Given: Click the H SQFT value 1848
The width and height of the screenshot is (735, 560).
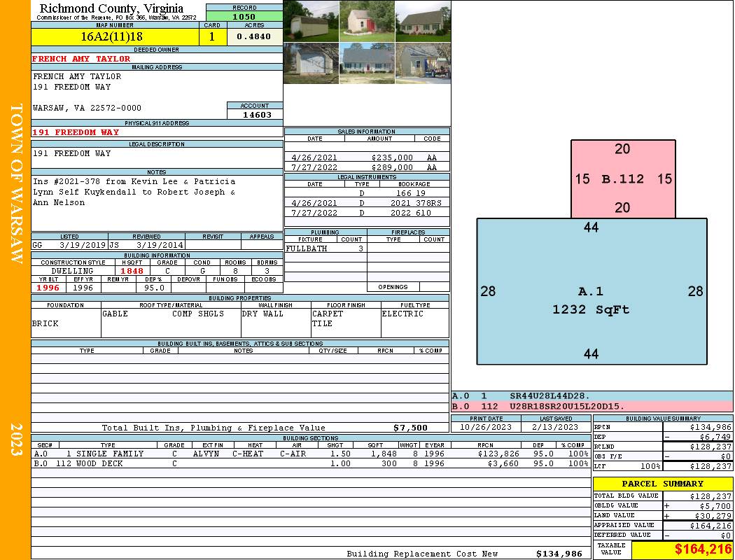Looking at the screenshot, I should coord(132,271).
